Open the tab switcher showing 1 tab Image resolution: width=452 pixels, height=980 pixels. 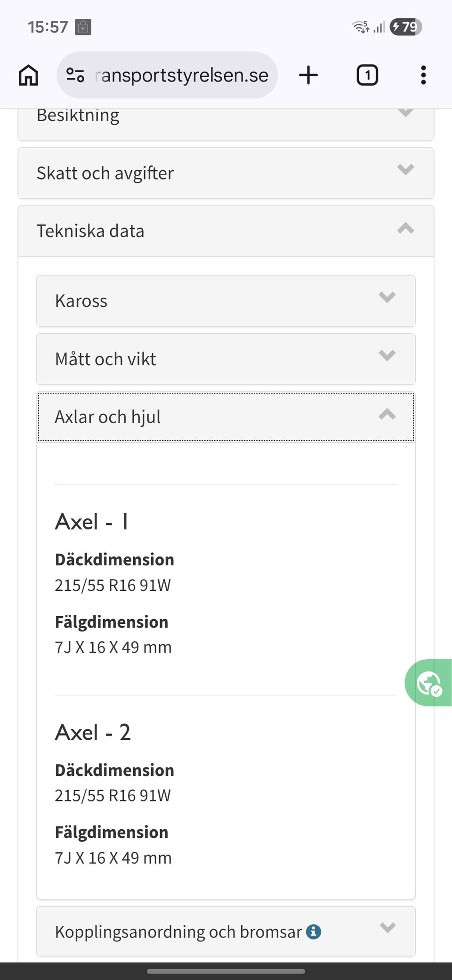(367, 75)
